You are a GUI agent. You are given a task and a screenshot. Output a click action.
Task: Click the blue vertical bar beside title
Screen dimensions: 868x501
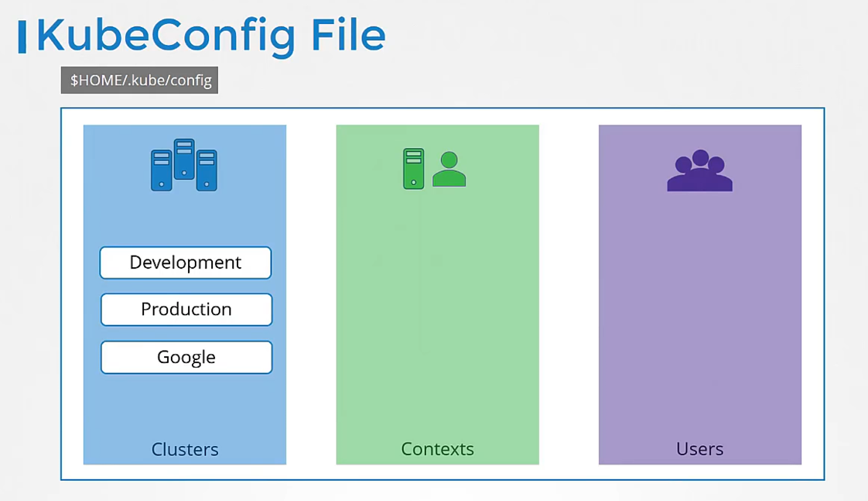point(22,37)
